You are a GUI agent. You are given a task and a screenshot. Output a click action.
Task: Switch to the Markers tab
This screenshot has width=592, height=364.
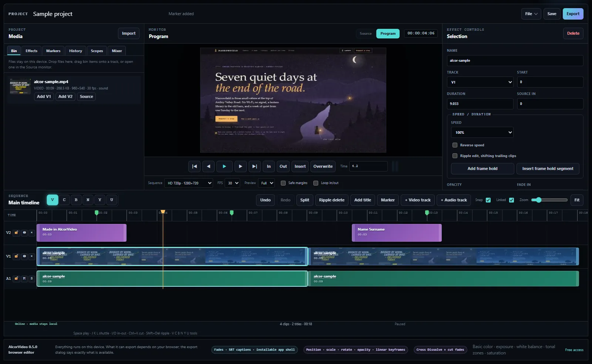(53, 51)
